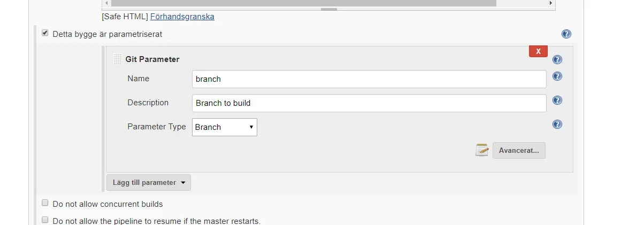The image size is (644, 225).
Task: Uncheck 'Detta bygge är parametriserat' checkbox
Action: click(45, 33)
